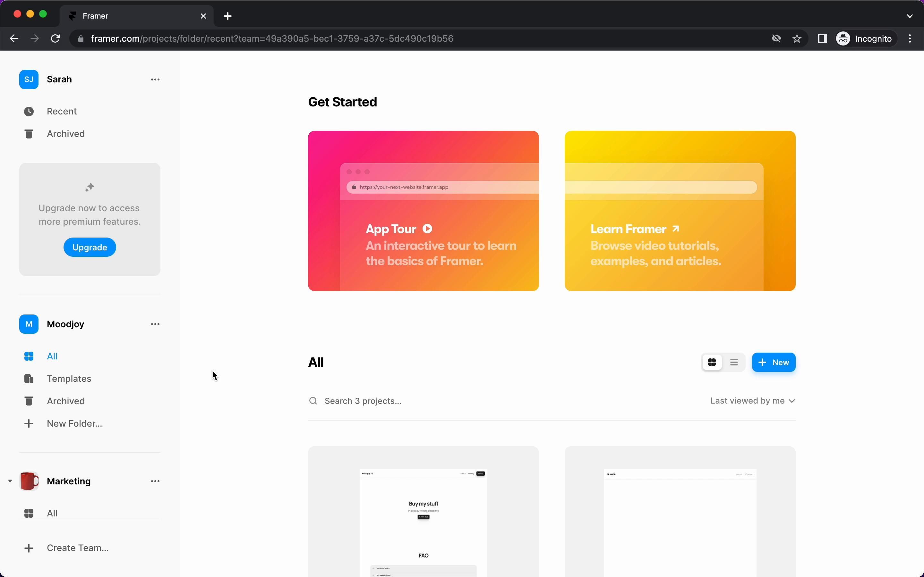Switch to list view layout
This screenshot has height=577, width=924.
point(733,362)
